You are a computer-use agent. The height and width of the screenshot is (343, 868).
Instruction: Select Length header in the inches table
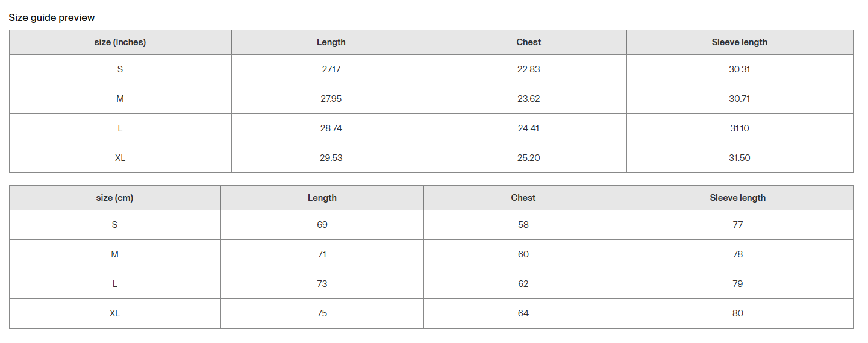[x=331, y=42]
